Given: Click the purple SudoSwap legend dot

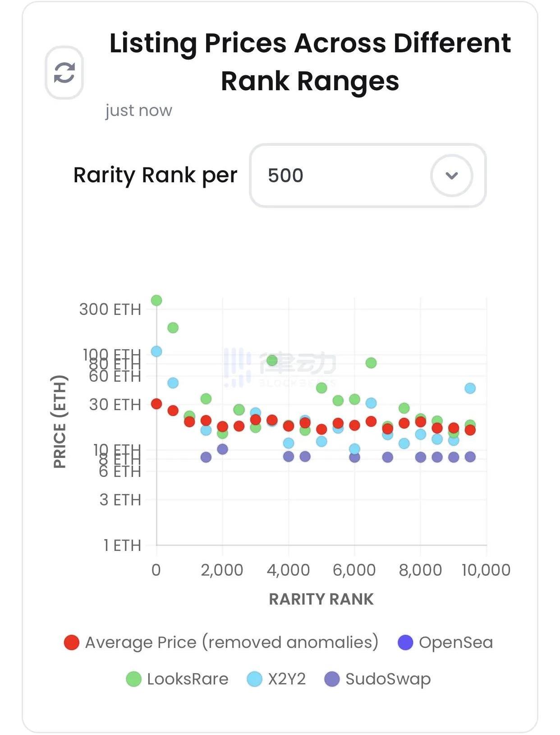Looking at the screenshot, I should [x=332, y=679].
